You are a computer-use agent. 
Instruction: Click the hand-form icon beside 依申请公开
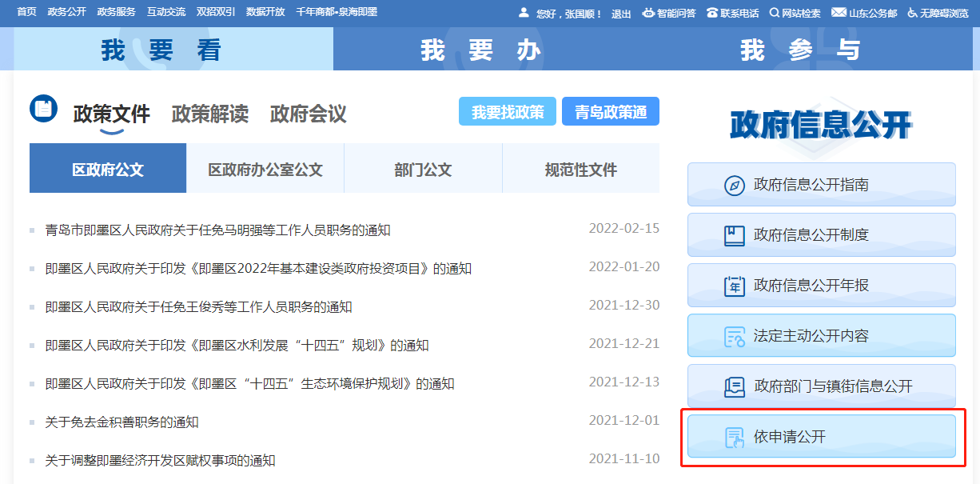point(734,437)
